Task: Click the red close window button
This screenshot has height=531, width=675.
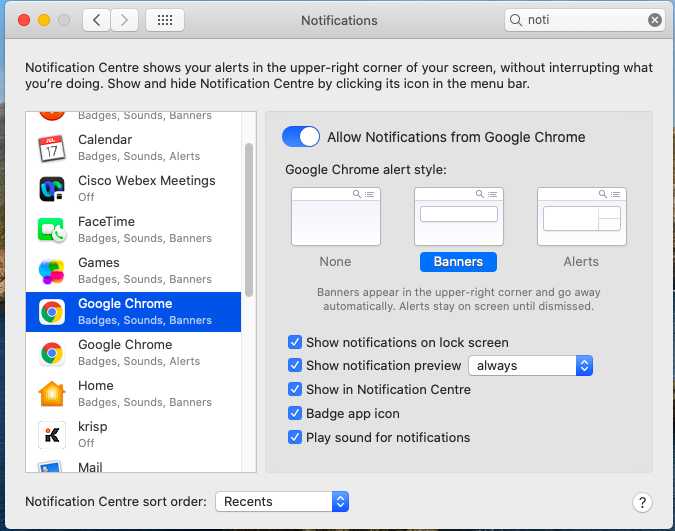Action: pyautogui.click(x=24, y=20)
